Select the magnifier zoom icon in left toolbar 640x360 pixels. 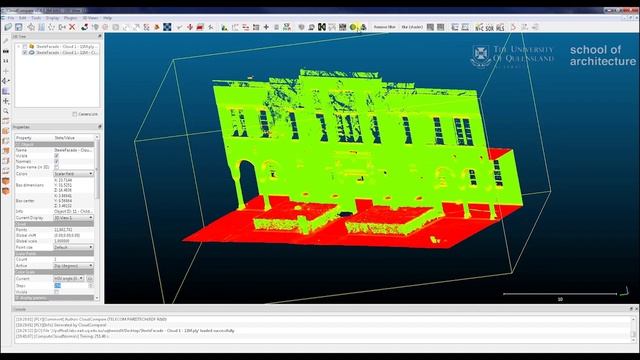pos(6,111)
